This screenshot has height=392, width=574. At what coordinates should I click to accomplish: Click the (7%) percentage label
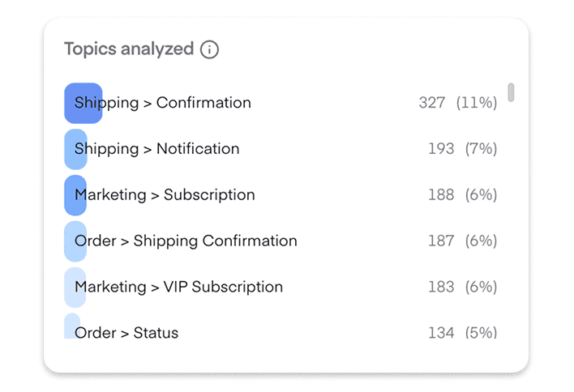[x=481, y=149]
